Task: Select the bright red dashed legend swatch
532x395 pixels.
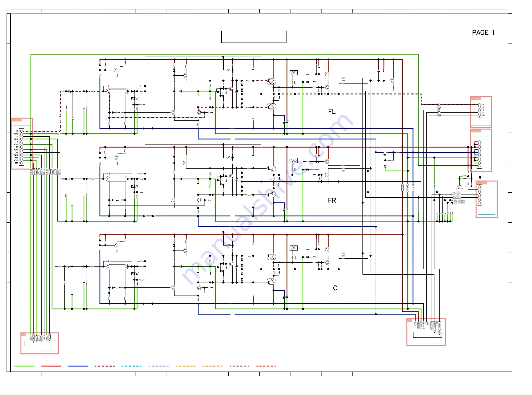Action: pyautogui.click(x=266, y=366)
